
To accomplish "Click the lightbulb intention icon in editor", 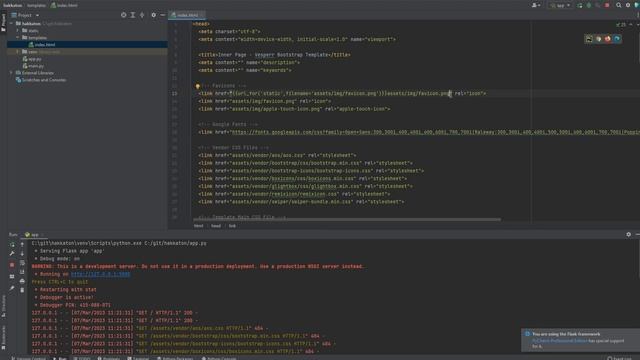I will click(x=198, y=86).
